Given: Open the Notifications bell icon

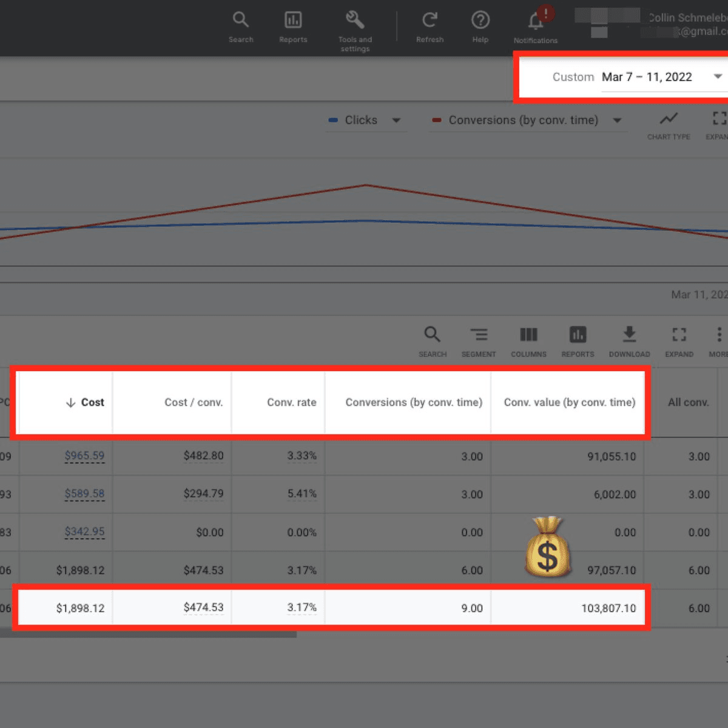Looking at the screenshot, I should click(536, 21).
